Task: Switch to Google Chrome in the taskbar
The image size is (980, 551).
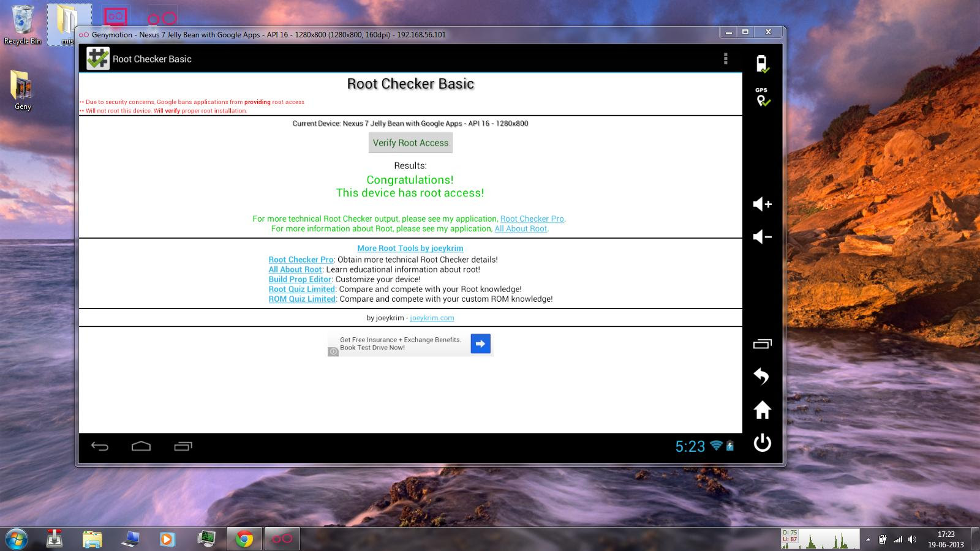Action: tap(244, 539)
